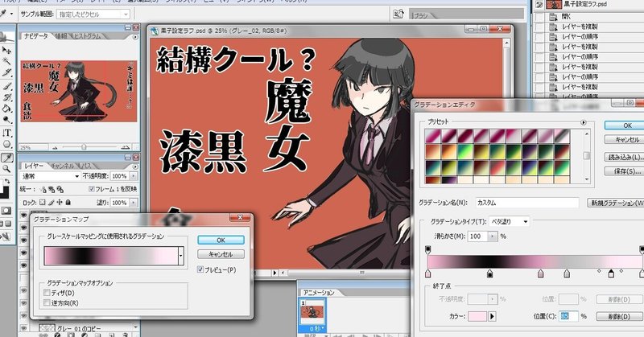This screenshot has width=644, height=337.
Task: Open the Navigator panel flyout menu
Action: (x=135, y=36)
